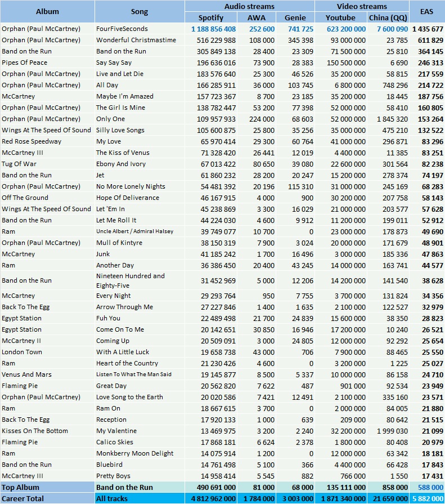Select Nineteen Hundred and Eighty-Five cell
This screenshot has height=504, width=445.
(140, 280)
